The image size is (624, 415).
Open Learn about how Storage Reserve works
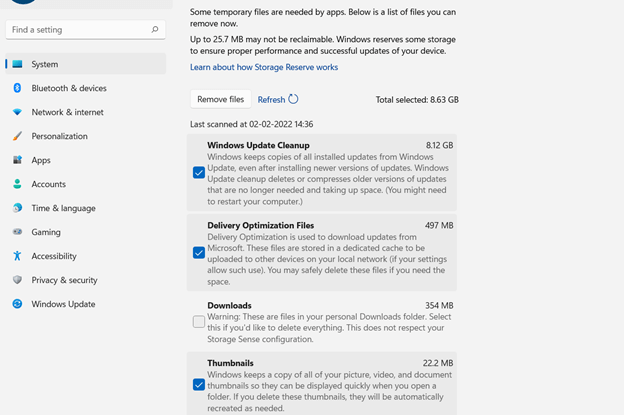click(264, 67)
